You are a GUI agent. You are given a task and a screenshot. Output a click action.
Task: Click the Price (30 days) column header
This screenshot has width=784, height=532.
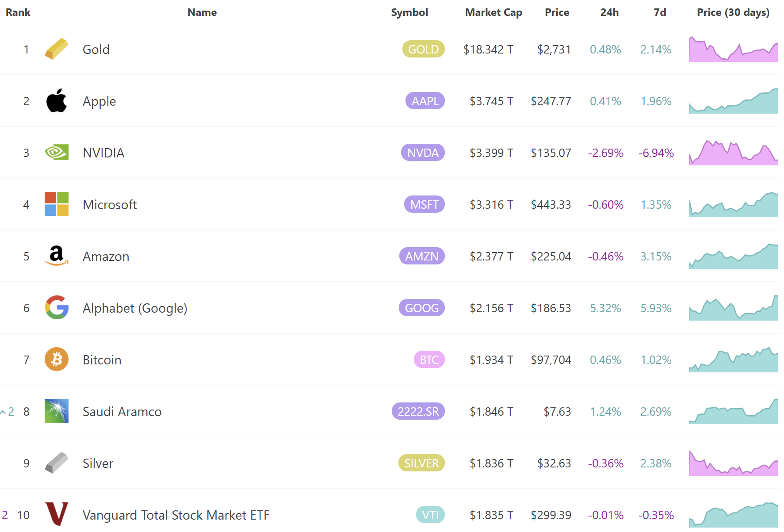pyautogui.click(x=733, y=12)
